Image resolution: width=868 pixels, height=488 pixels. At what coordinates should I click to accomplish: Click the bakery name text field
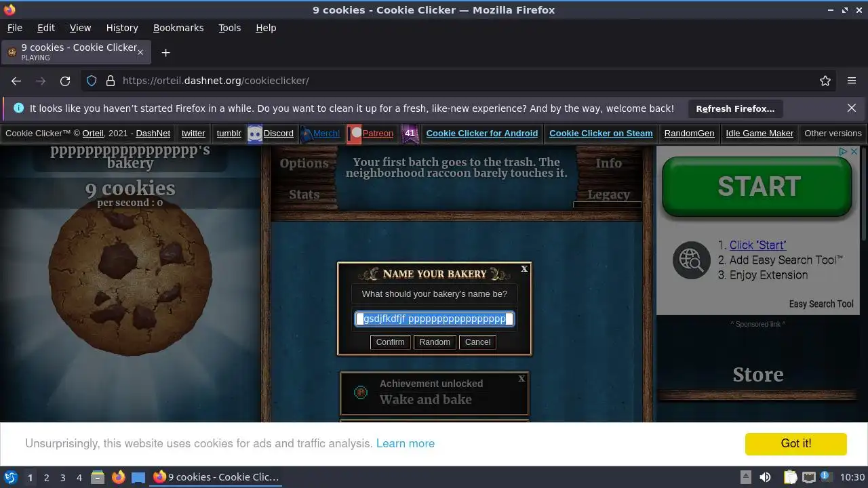click(x=435, y=319)
